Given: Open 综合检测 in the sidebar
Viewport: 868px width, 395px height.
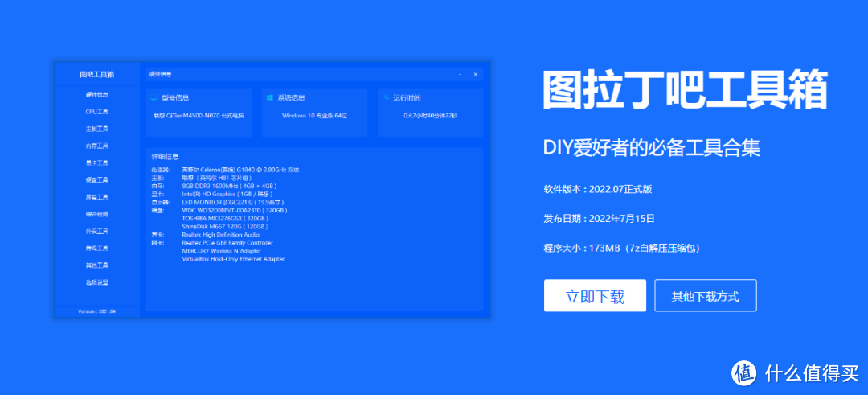Looking at the screenshot, I should 97,214.
